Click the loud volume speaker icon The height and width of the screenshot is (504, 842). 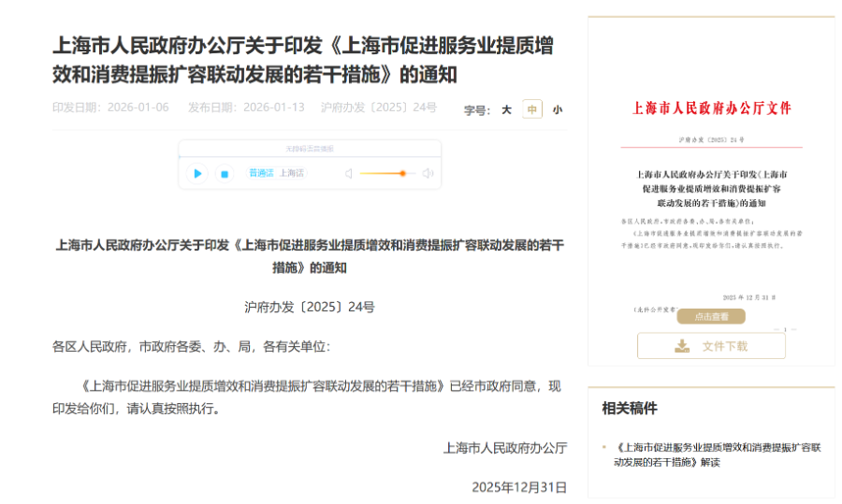[428, 173]
